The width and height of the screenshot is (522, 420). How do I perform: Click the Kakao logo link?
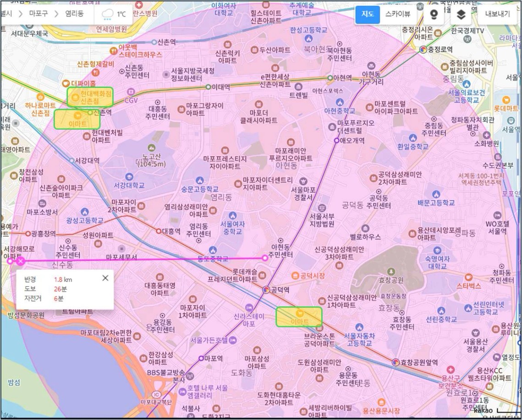coord(483,410)
